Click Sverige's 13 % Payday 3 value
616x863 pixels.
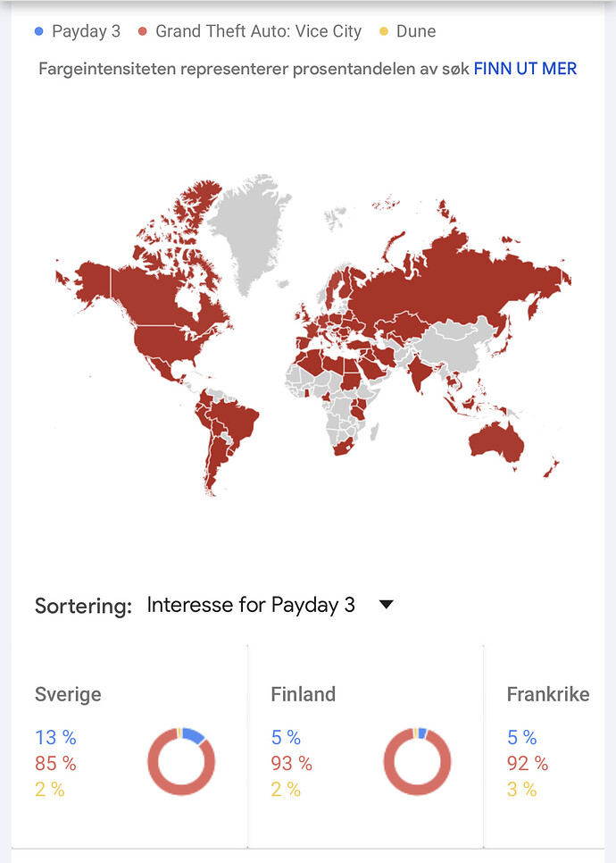point(55,737)
